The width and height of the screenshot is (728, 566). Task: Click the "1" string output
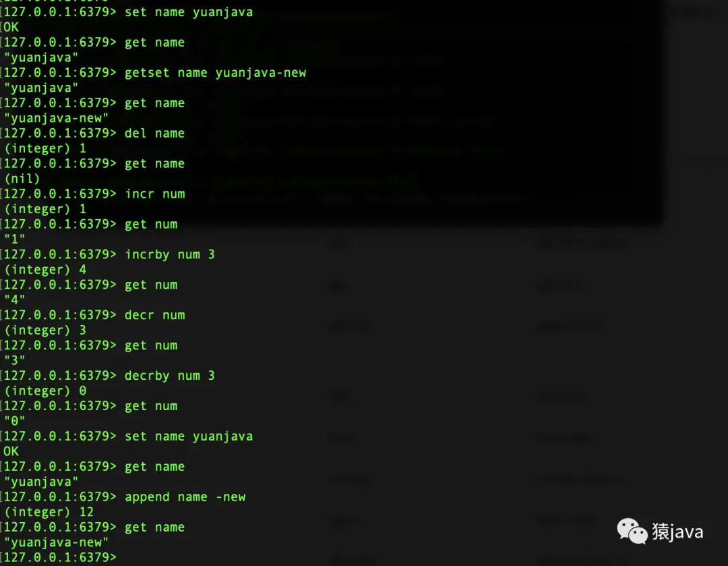[14, 239]
